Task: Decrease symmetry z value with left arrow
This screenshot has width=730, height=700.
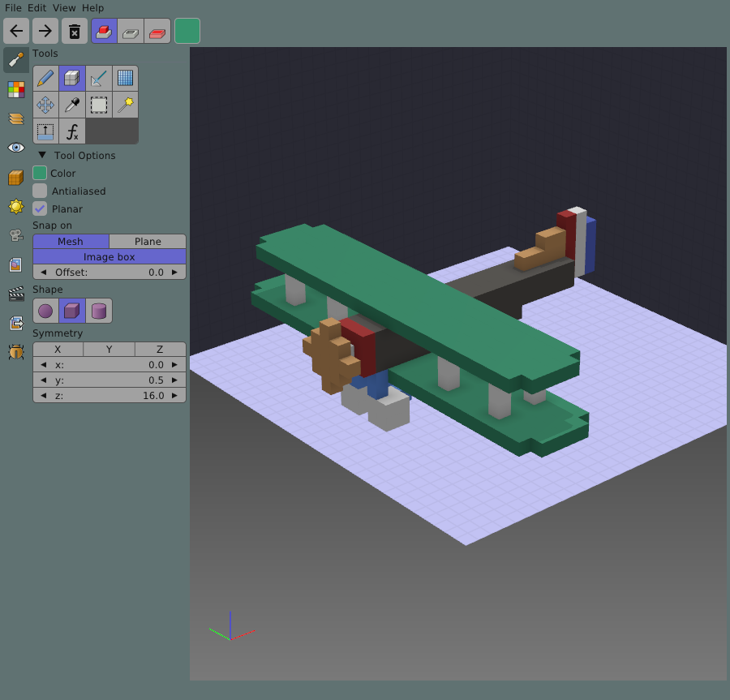Action: click(x=43, y=396)
